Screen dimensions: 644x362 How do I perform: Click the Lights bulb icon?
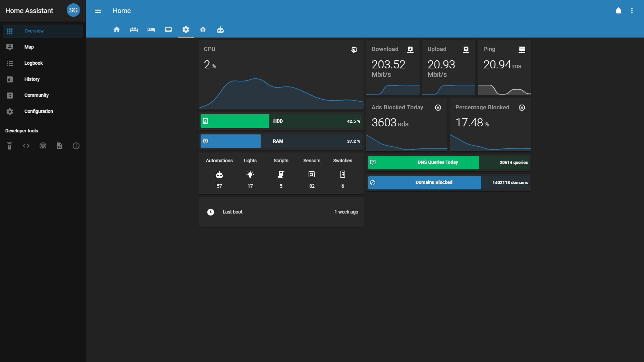click(250, 174)
